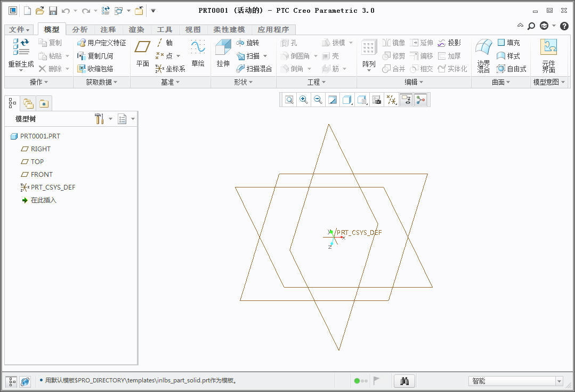This screenshot has height=392, width=575.
Task: Click Insert Here (在此插入) marker
Action: click(39, 200)
